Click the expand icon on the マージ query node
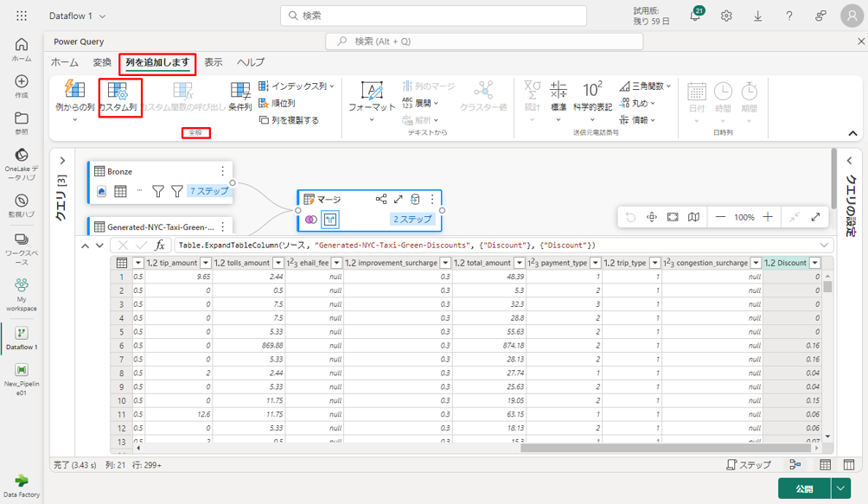The width and height of the screenshot is (868, 504). tap(399, 200)
